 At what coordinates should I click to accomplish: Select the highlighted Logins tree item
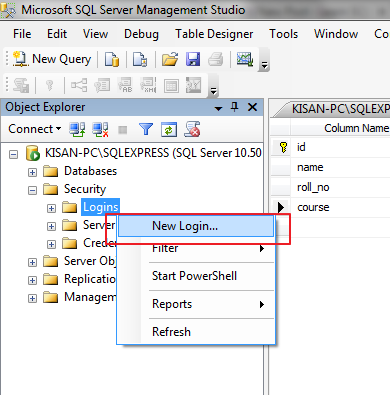[100, 207]
